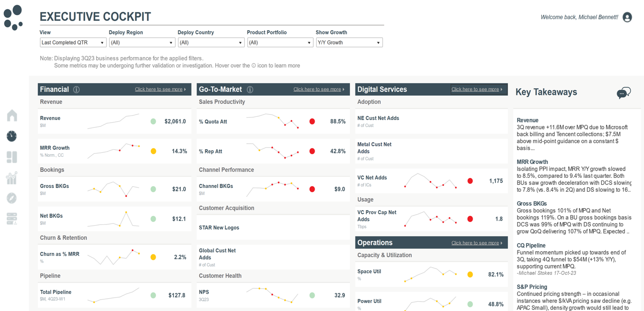Click the data export server icon in the sidebar
The height and width of the screenshot is (311, 644).
[12, 219]
